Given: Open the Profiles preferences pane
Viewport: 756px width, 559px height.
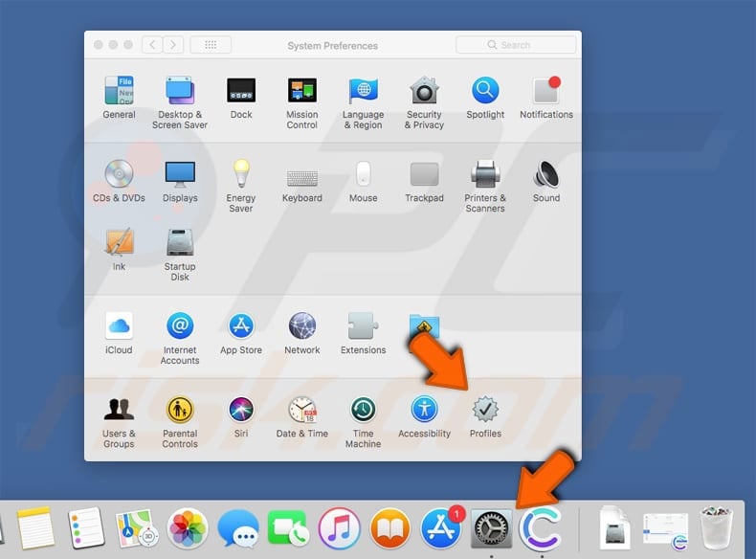Looking at the screenshot, I should pos(485,409).
